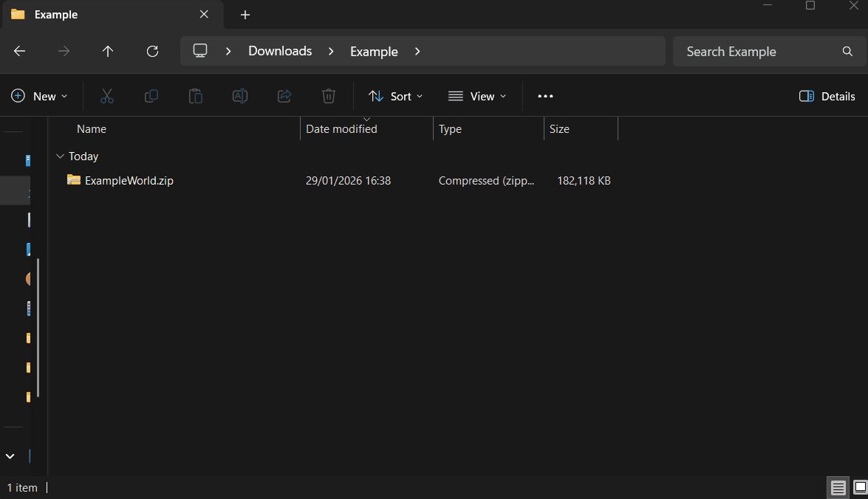Open the Sort options dropdown

point(396,96)
